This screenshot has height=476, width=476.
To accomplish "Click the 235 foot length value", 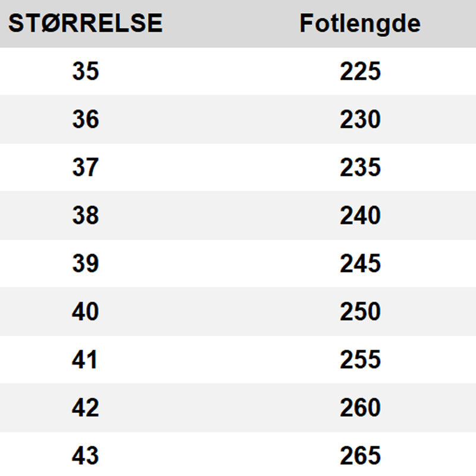I will [x=360, y=167].
